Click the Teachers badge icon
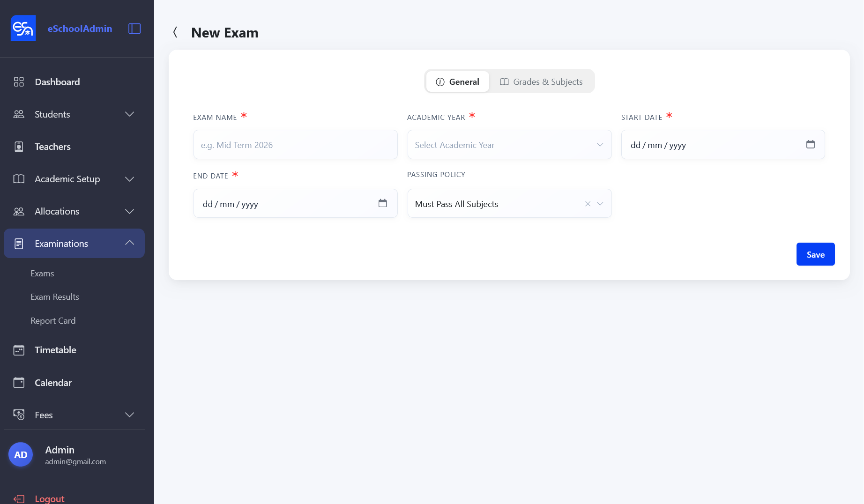Viewport: 864px width, 504px height. (x=19, y=147)
